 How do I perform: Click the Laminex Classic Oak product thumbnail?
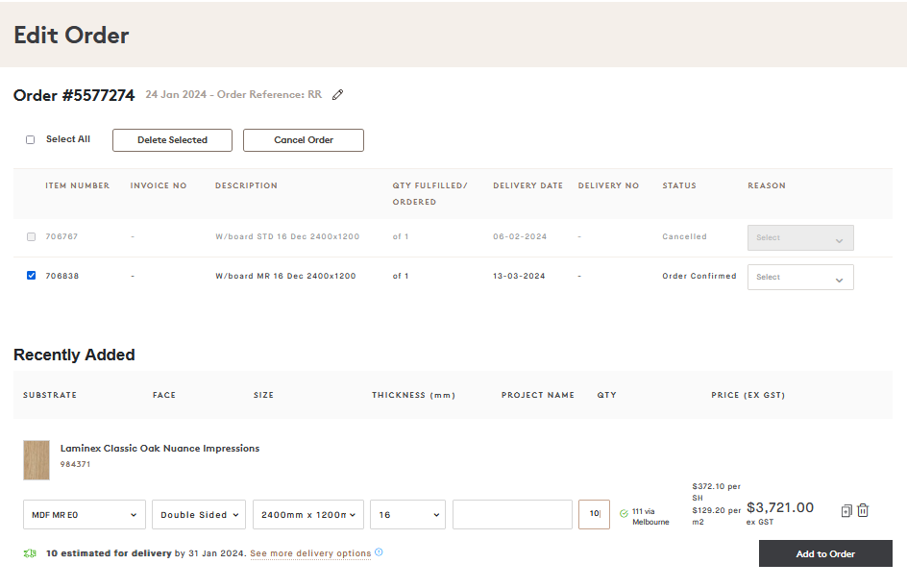coord(37,460)
